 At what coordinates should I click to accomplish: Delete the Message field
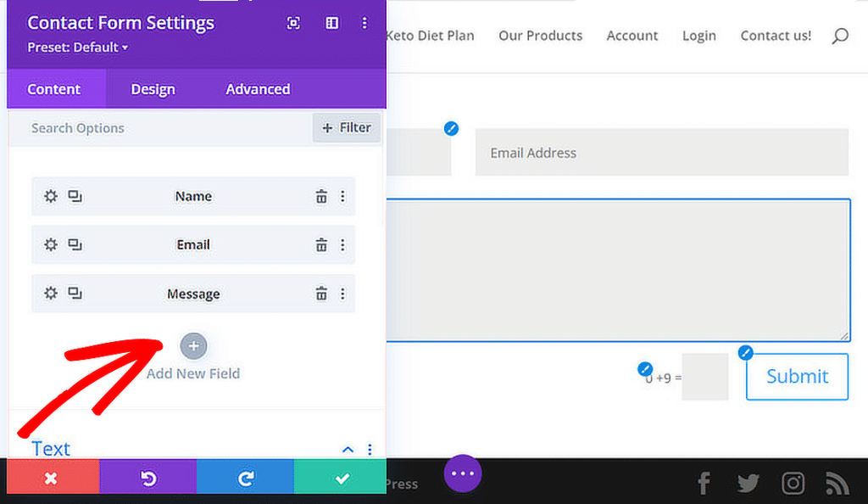321,293
